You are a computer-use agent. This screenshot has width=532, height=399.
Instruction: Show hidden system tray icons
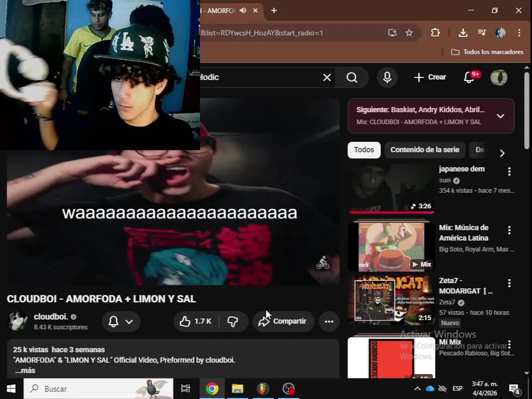point(417,388)
